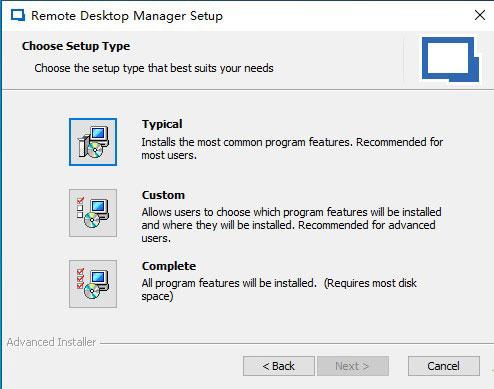Click the 'Advanced Installer' footer label
Screen dimensions: 494x389
click(x=51, y=342)
